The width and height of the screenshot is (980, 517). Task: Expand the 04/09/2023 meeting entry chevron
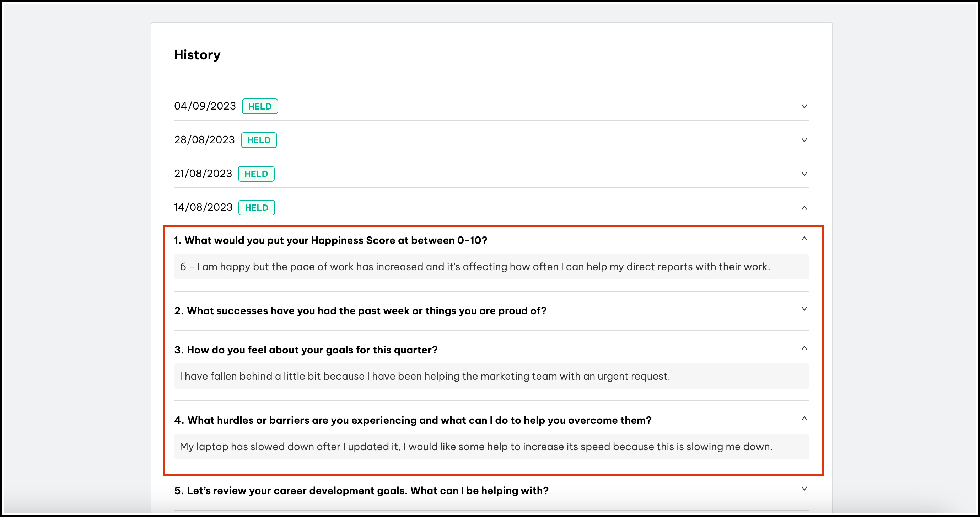click(x=804, y=106)
